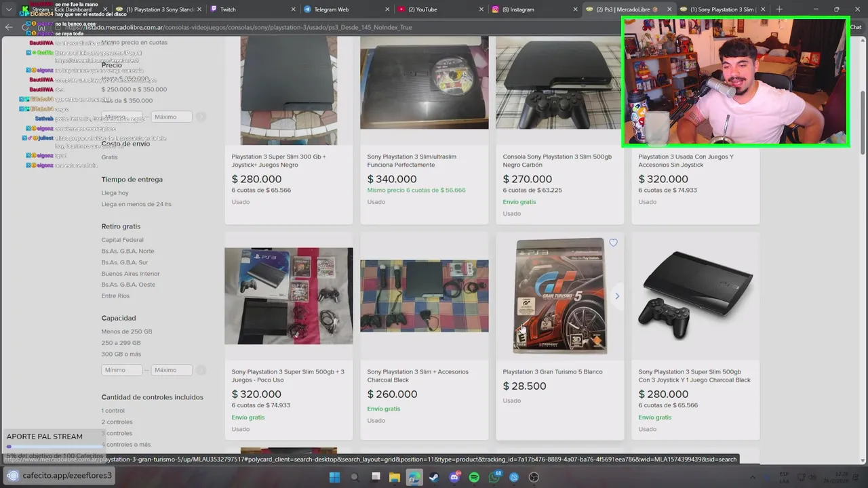
Task: Open taskbar search
Action: tap(354, 477)
